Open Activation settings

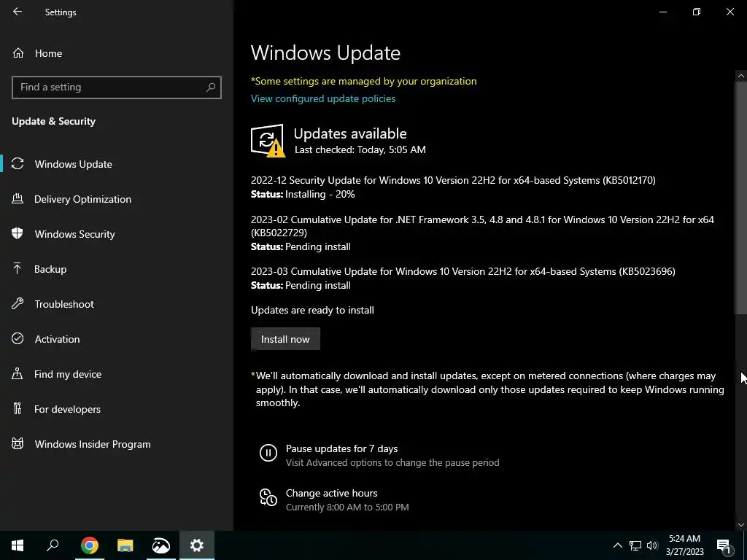pos(117,339)
